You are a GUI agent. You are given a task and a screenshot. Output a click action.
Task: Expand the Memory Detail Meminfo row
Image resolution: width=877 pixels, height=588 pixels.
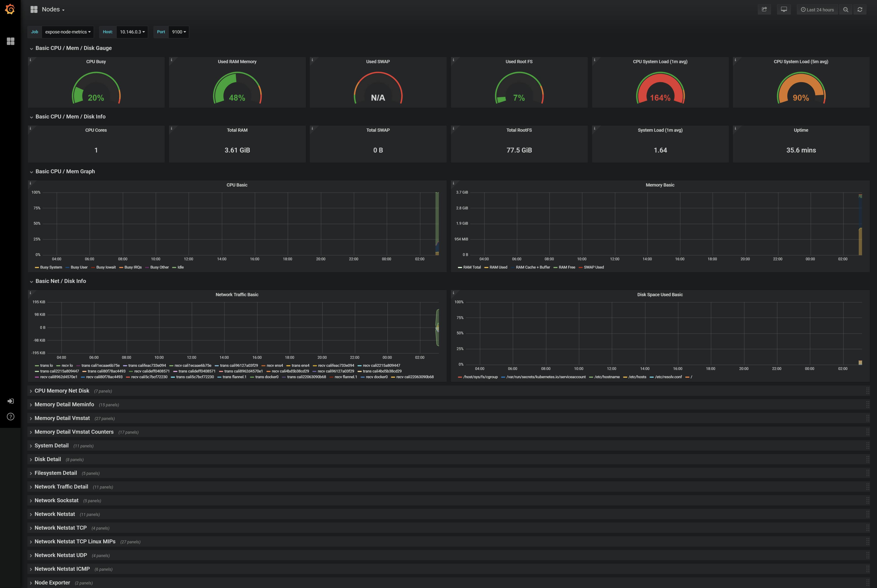(64, 404)
